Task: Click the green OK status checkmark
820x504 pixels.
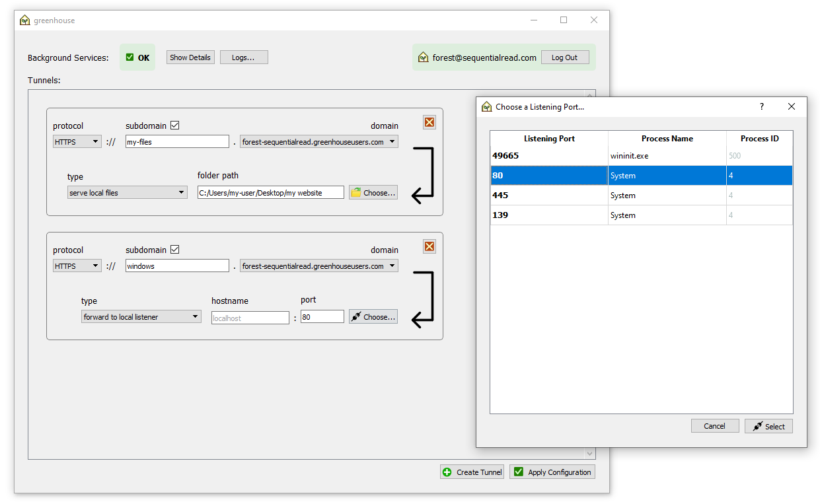Action: tap(130, 57)
